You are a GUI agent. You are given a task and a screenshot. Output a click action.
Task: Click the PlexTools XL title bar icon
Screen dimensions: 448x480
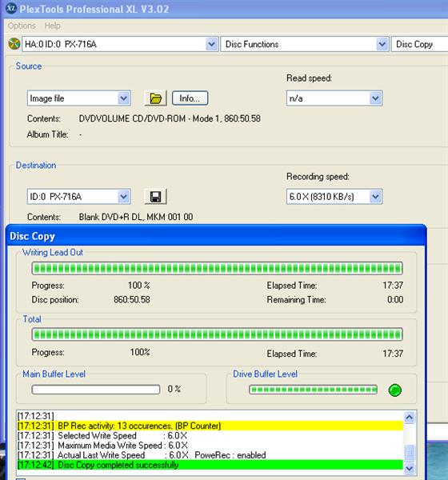pos(11,8)
